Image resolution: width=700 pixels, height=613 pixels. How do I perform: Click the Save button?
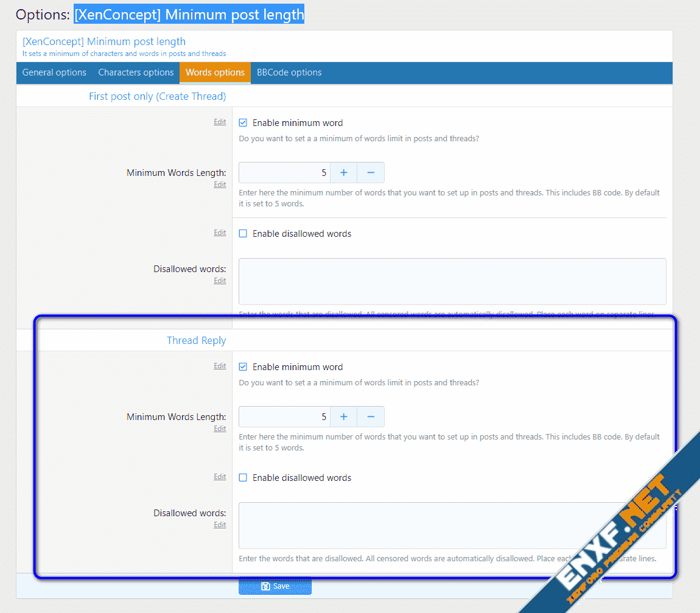275,586
